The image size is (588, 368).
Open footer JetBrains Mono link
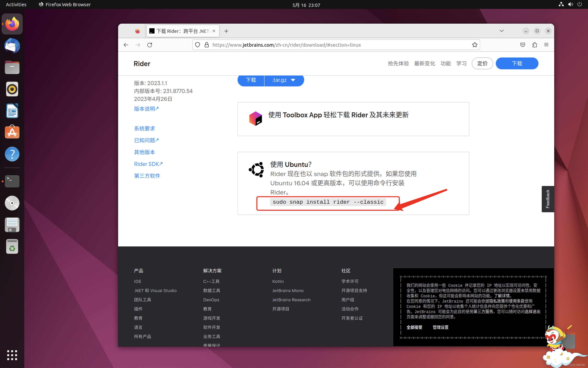click(288, 291)
